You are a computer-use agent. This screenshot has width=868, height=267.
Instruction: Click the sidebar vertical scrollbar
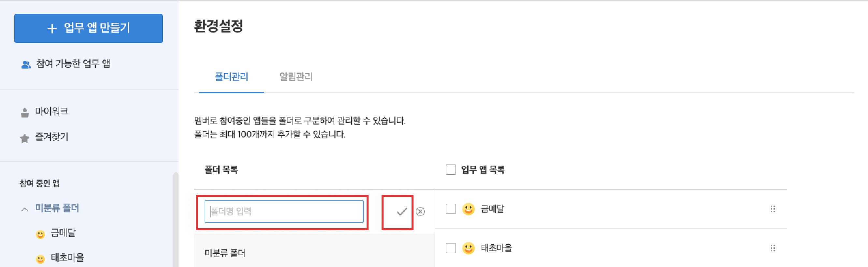point(175,219)
